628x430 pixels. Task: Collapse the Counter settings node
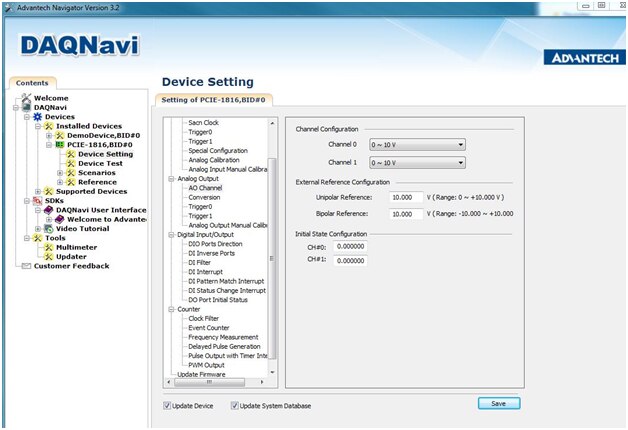point(171,309)
